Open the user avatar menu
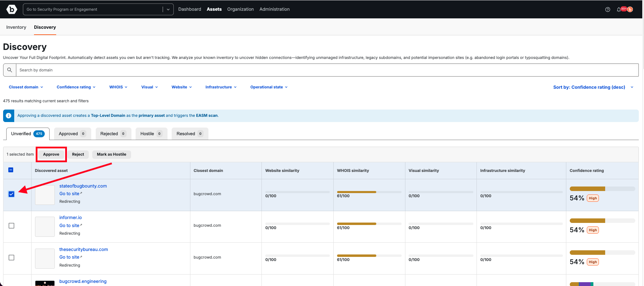The height and width of the screenshot is (286, 644). pos(630,9)
